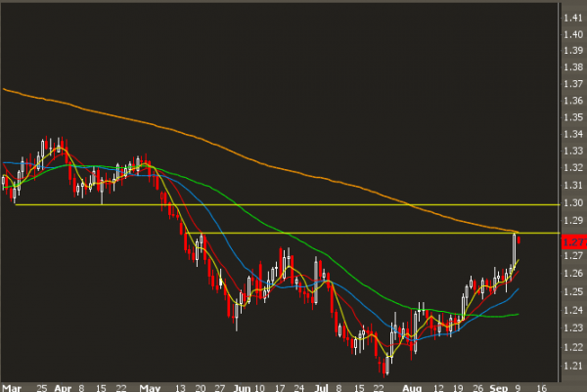Viewport: 587px width, 392px height.
Task: Click the red current price label
Action: (x=570, y=239)
